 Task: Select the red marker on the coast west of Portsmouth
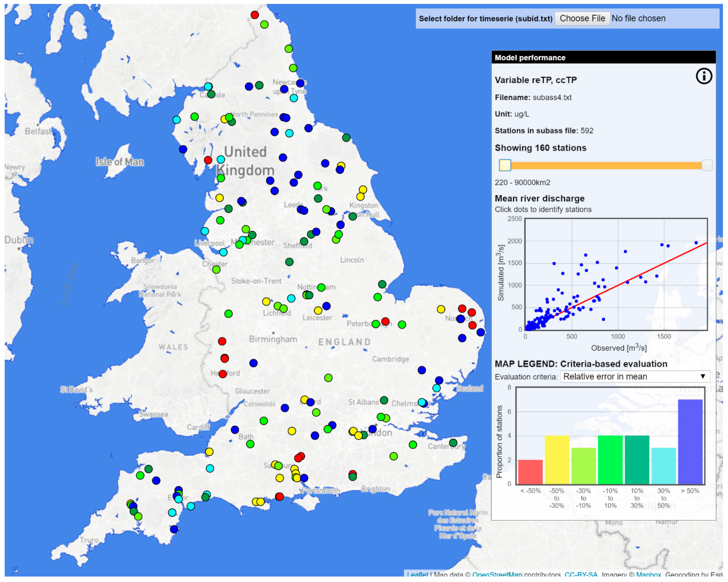279,496
